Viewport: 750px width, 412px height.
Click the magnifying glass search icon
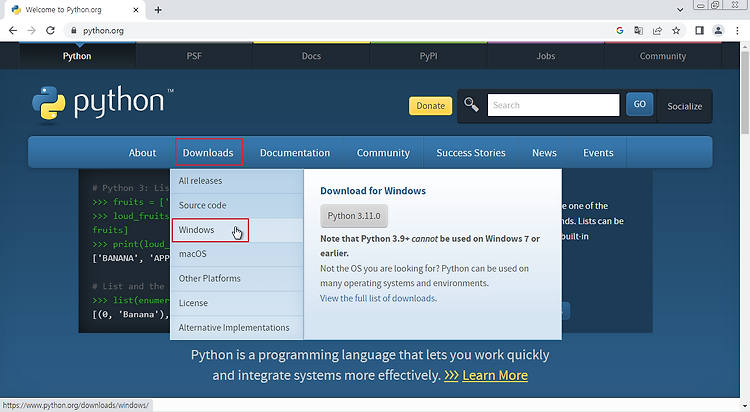(471, 104)
